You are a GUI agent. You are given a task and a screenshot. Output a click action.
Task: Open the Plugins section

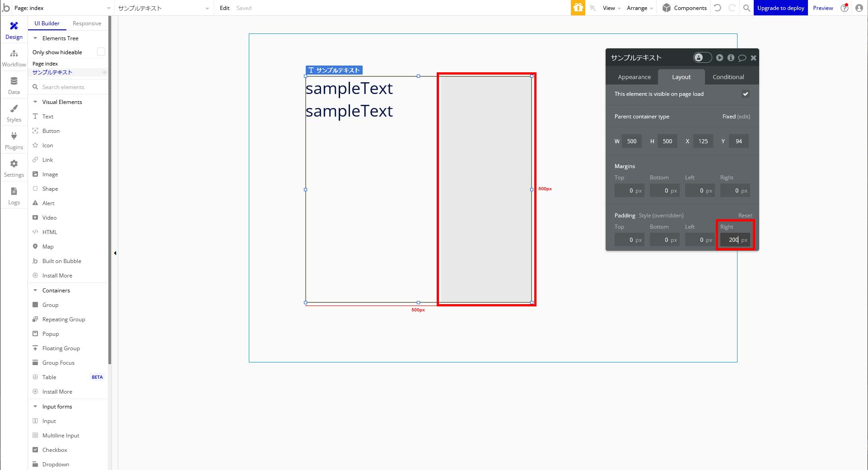point(14,141)
